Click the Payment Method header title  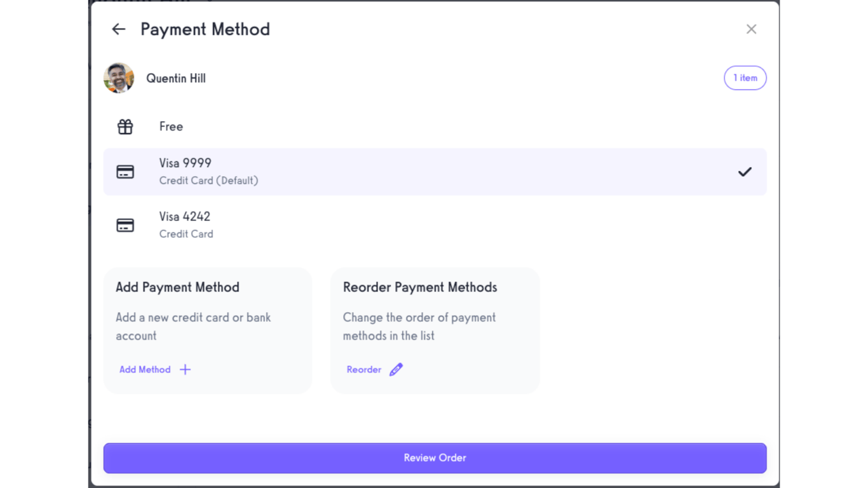[205, 29]
